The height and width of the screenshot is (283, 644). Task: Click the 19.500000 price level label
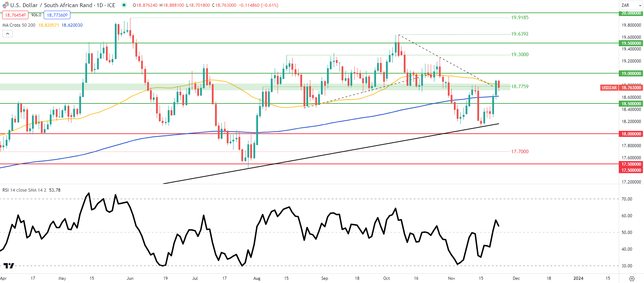click(x=631, y=43)
